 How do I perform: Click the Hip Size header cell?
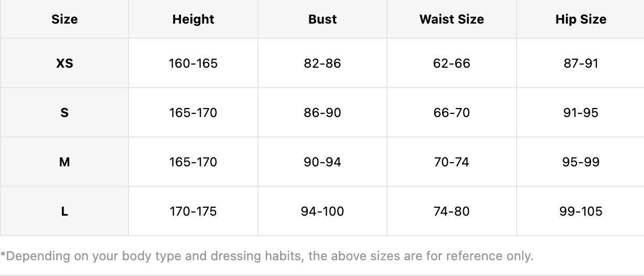click(x=581, y=19)
